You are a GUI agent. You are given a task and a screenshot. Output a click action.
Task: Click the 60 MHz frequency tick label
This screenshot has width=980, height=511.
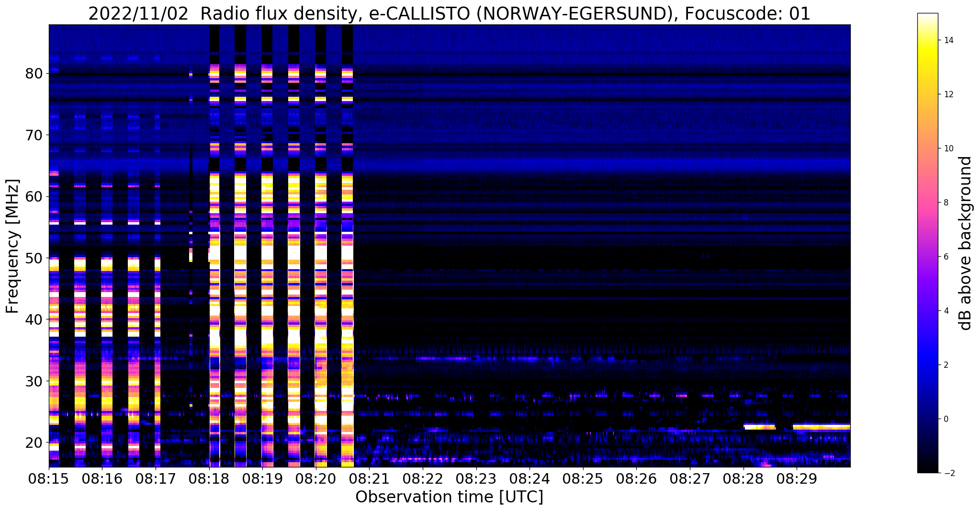pos(34,196)
